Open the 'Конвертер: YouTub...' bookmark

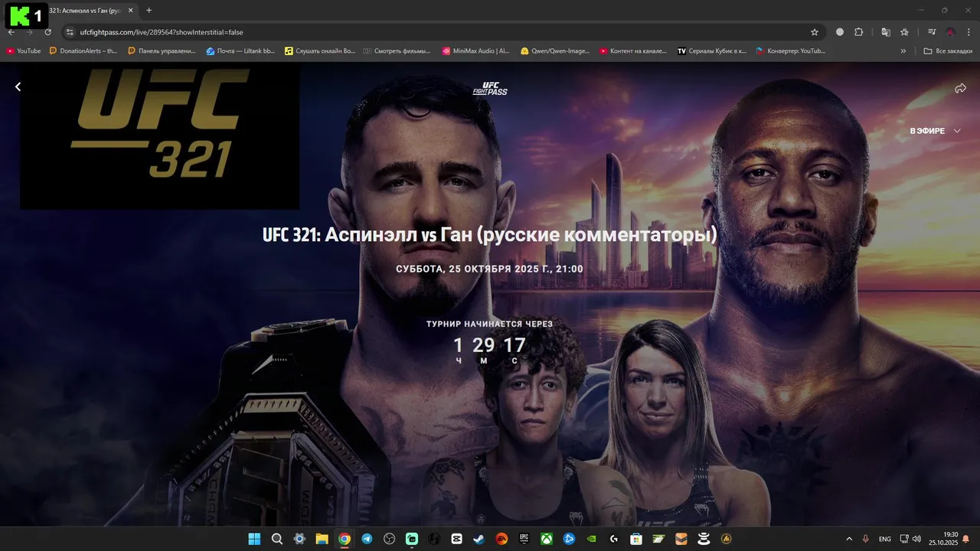coord(791,51)
